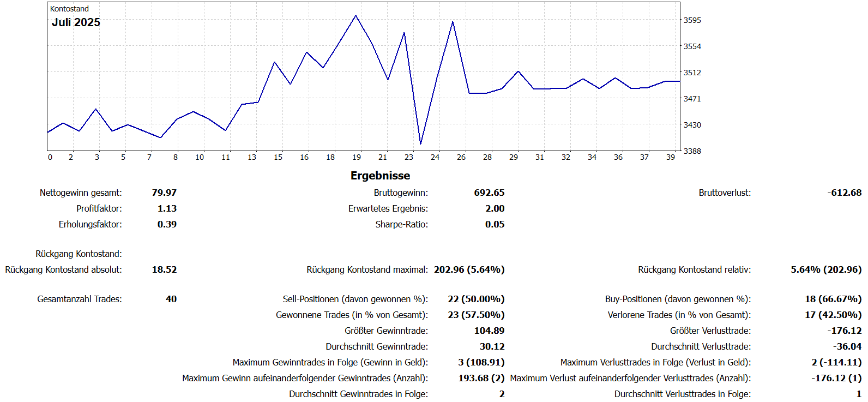This screenshot has width=868, height=402.
Task: Select Durchschnitt Verlusttrade value -36.04
Action: click(847, 346)
